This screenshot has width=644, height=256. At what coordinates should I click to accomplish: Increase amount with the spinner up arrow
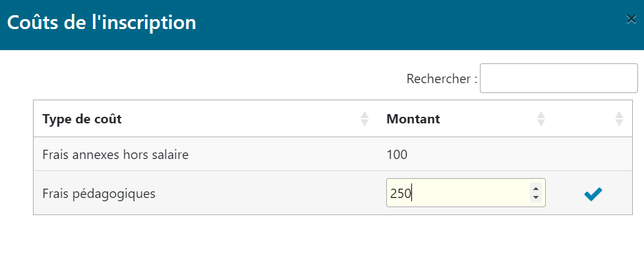[x=535, y=189]
